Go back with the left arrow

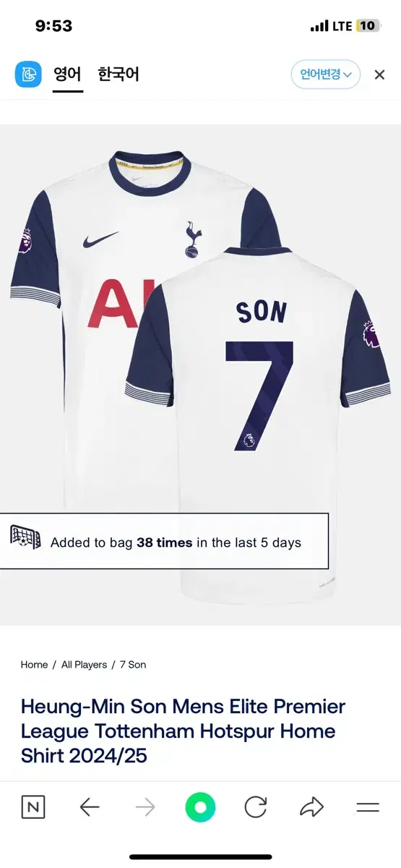pyautogui.click(x=89, y=807)
